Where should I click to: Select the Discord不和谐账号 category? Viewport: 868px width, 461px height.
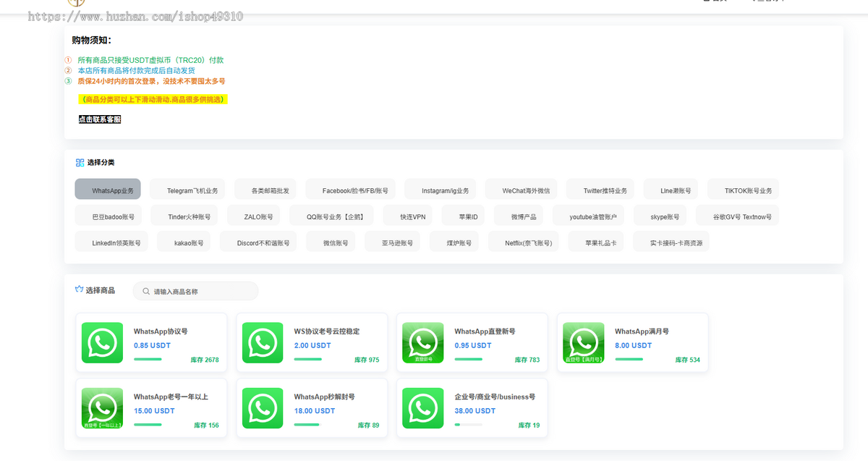point(258,242)
